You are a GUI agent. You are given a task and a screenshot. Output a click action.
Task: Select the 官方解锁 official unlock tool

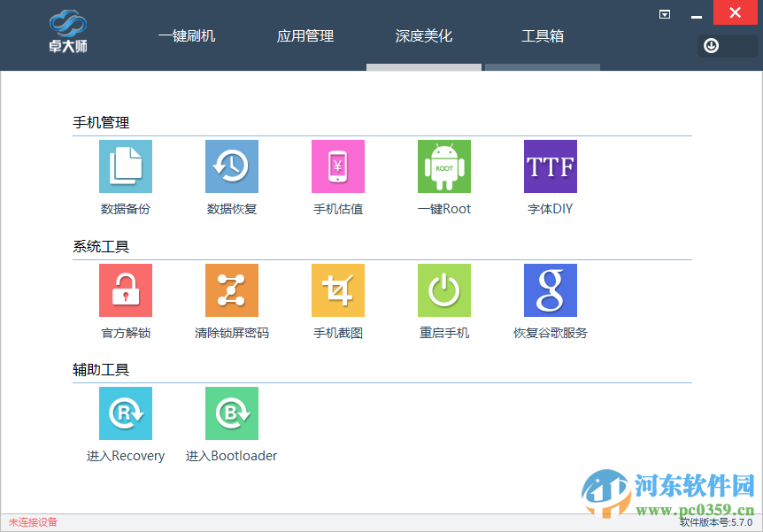[125, 290]
